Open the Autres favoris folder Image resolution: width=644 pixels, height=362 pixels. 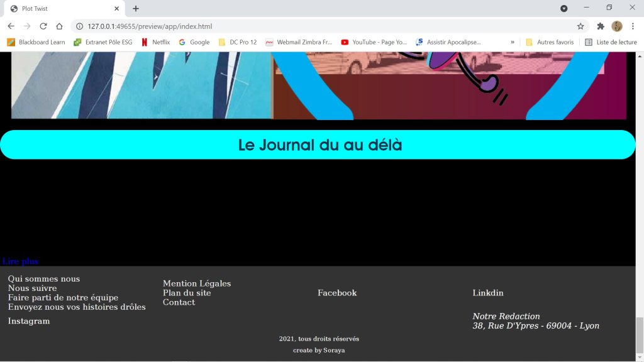550,42
